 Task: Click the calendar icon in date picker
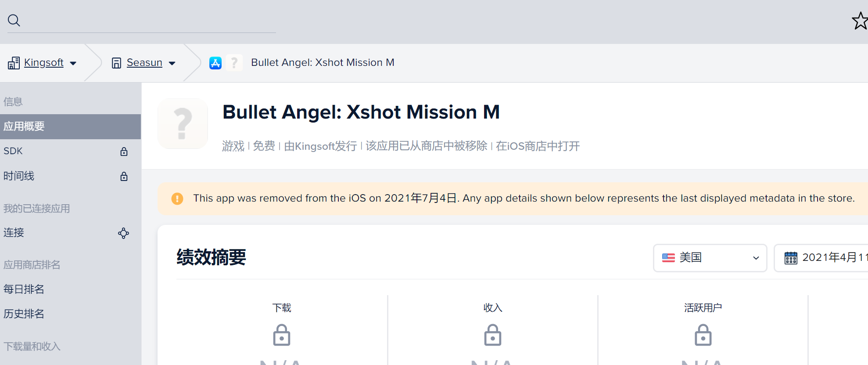[x=791, y=258]
